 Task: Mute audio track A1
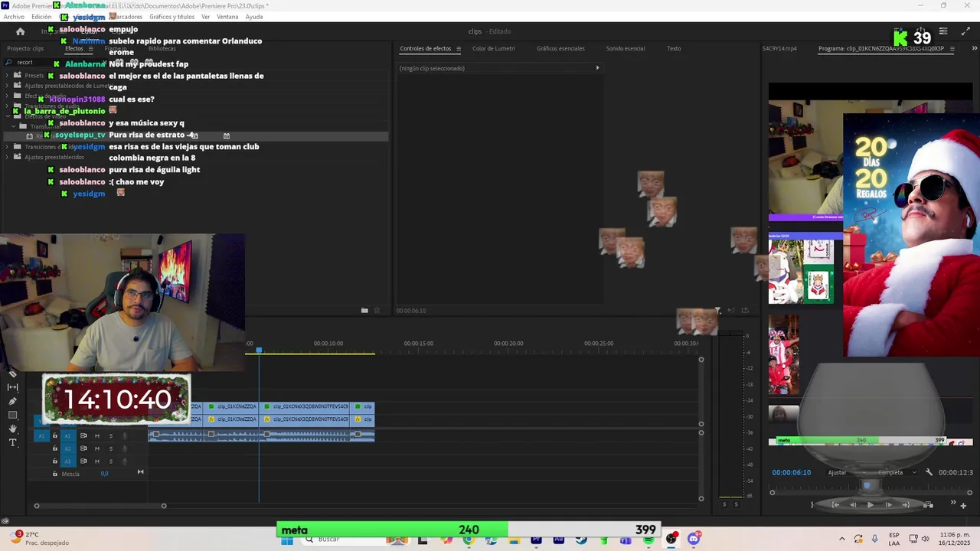[x=96, y=435]
